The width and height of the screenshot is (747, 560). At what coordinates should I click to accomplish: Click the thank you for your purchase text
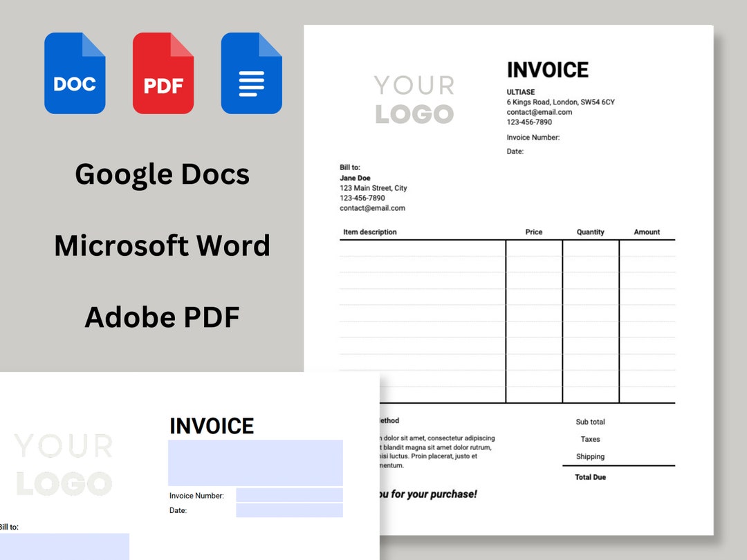pyautogui.click(x=428, y=494)
